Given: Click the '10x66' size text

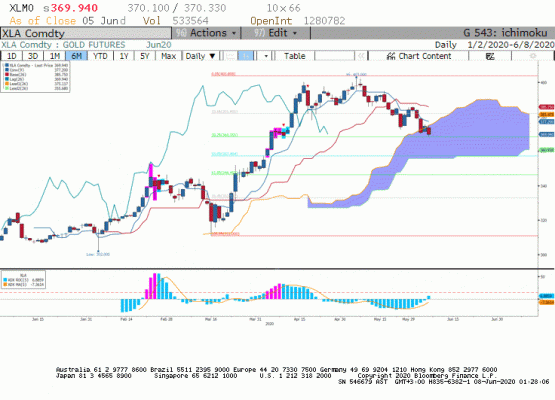Looking at the screenshot, I should [x=284, y=8].
